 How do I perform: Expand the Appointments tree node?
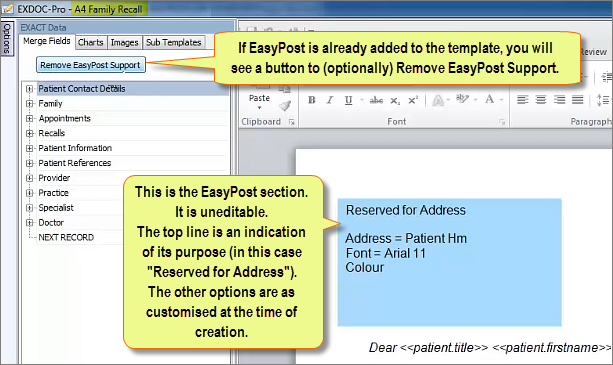click(x=29, y=118)
